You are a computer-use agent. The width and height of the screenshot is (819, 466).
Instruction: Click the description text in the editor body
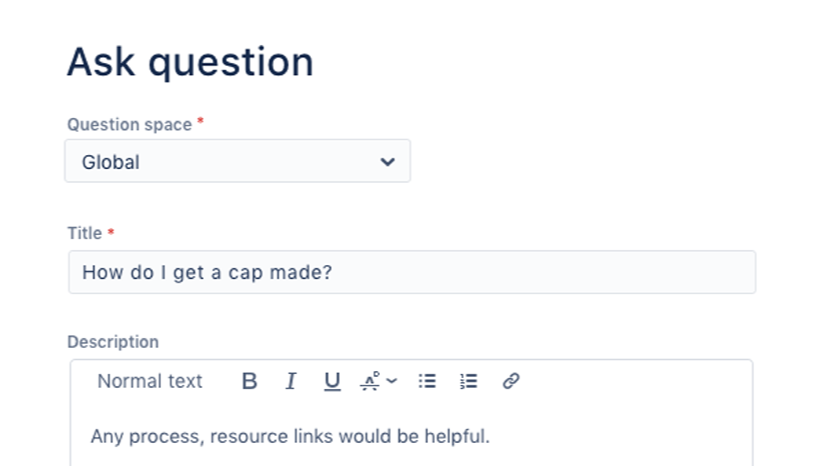pos(290,436)
